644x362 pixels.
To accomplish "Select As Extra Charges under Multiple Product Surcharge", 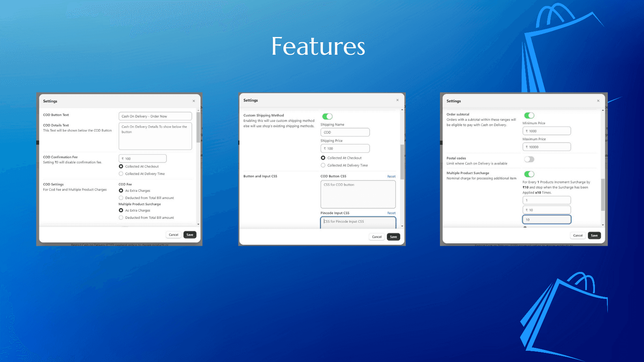I will pyautogui.click(x=121, y=210).
